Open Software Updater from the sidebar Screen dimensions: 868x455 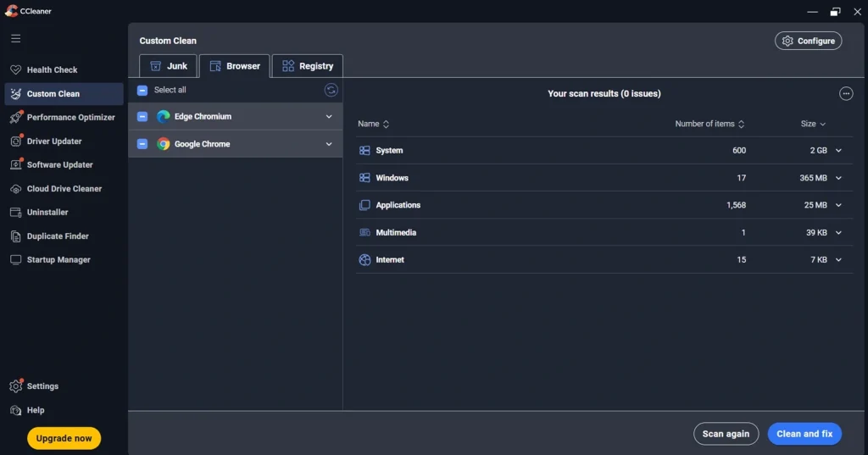click(64, 165)
